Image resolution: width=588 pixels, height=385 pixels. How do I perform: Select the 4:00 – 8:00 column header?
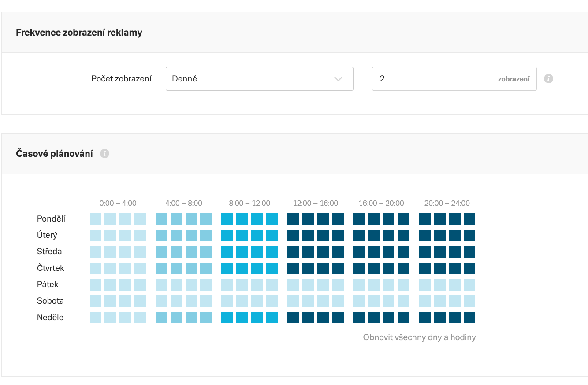pyautogui.click(x=184, y=203)
